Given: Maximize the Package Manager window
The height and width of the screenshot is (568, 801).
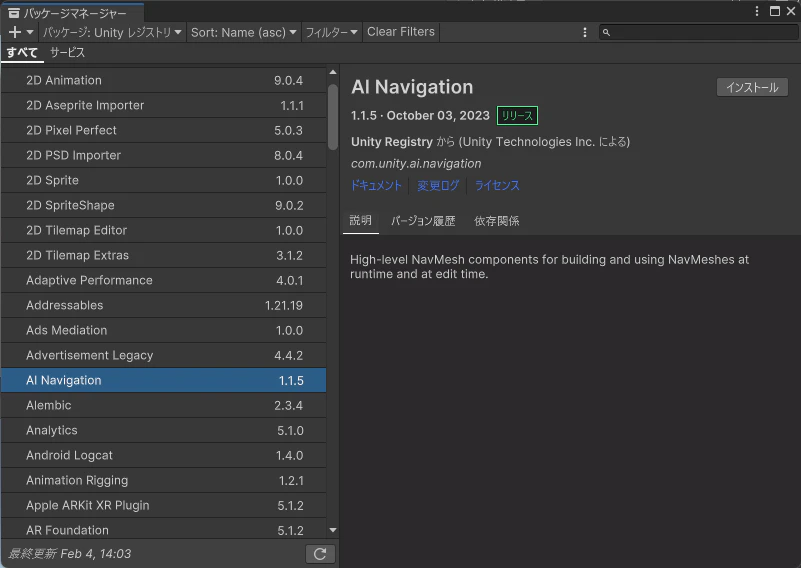Looking at the screenshot, I should pyautogui.click(x=775, y=11).
